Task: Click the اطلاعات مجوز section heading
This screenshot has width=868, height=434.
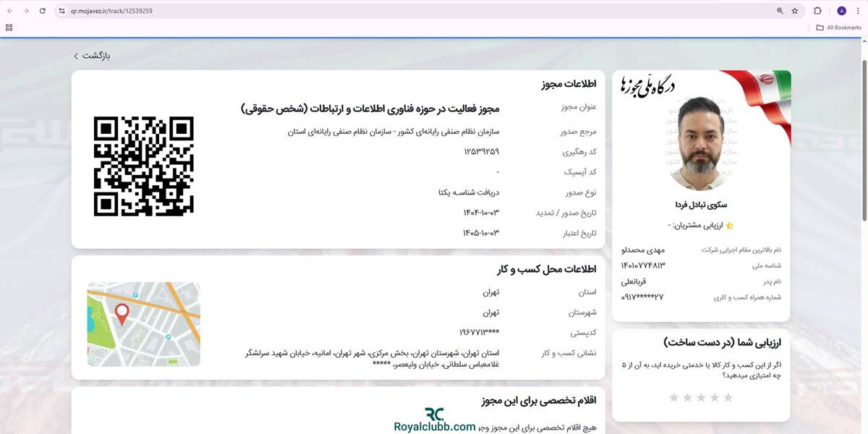Action: (569, 85)
